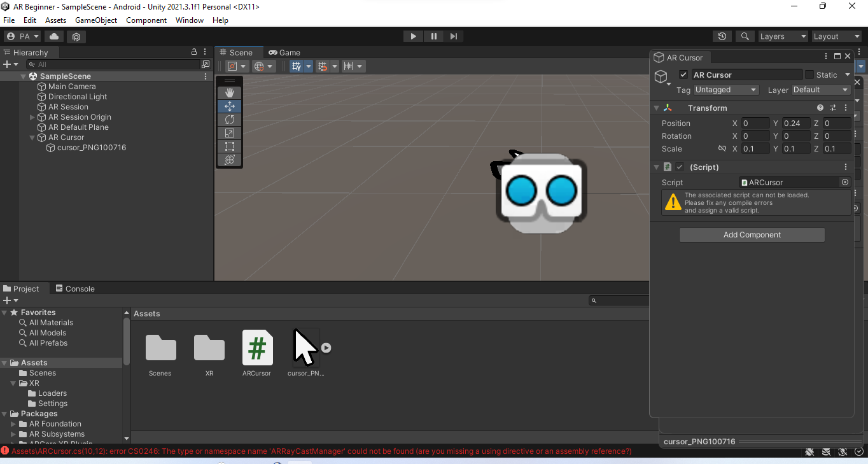Select the Rect tool

[229, 146]
